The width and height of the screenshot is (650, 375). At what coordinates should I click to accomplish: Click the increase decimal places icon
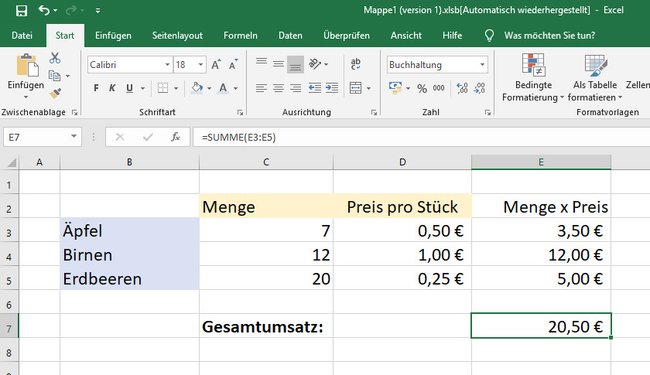point(462,88)
